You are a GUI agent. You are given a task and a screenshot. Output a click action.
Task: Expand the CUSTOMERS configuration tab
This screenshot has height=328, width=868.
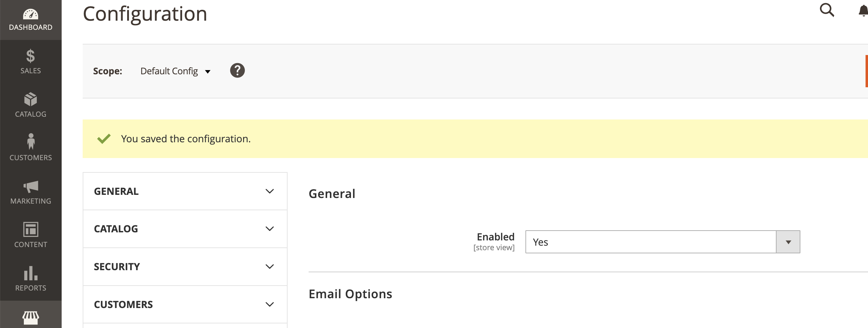pyautogui.click(x=185, y=305)
